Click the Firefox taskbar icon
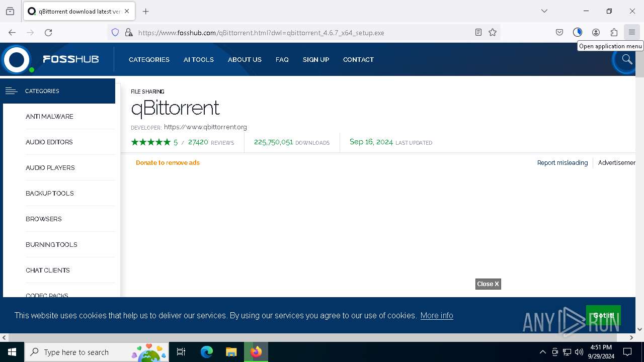The width and height of the screenshot is (644, 362). [x=256, y=352]
